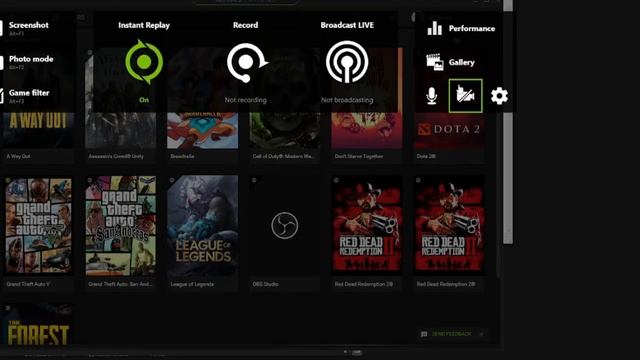Click the League of Legends caption
The width and height of the screenshot is (640, 360).
(192, 284)
